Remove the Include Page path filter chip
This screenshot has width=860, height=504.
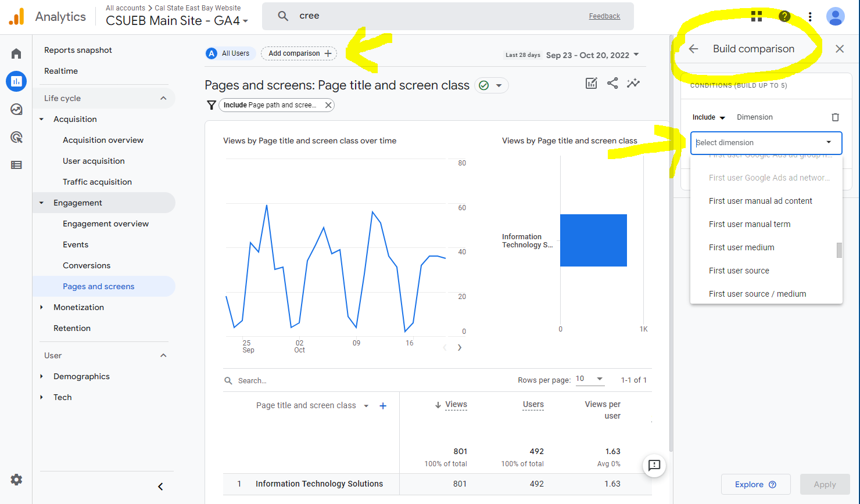coord(328,105)
